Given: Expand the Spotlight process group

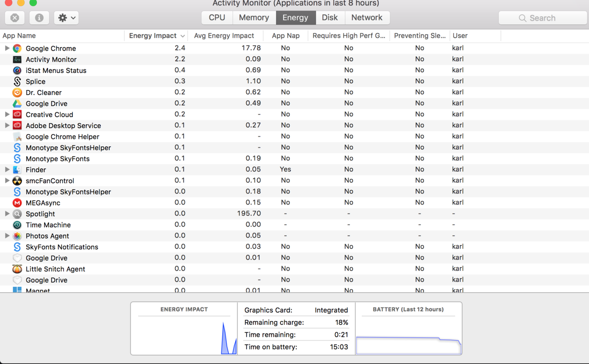Looking at the screenshot, I should click(x=7, y=214).
